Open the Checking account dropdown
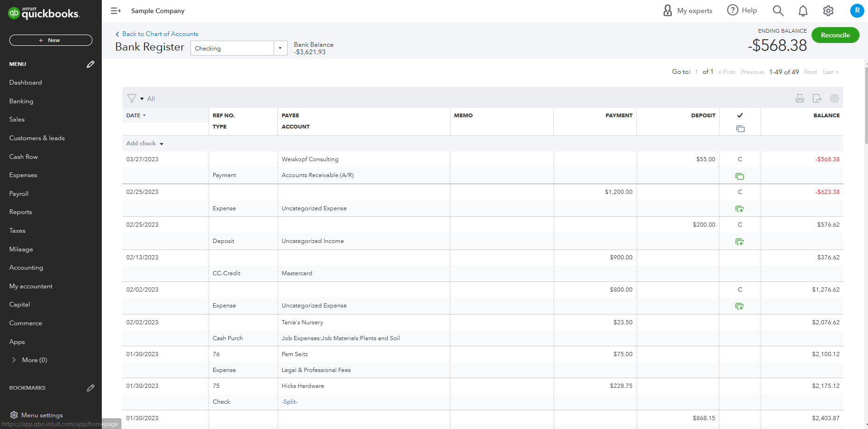This screenshot has height=429, width=868. tap(280, 48)
